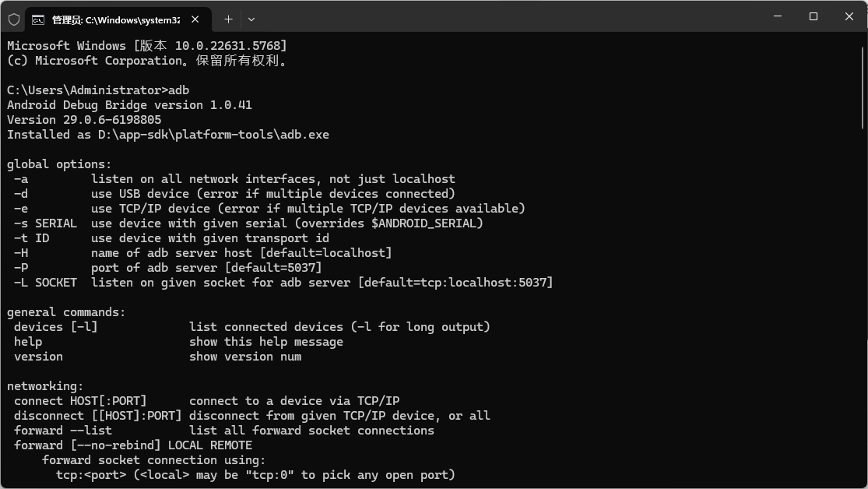The width and height of the screenshot is (868, 489).
Task: Close the terminal window
Action: click(x=849, y=16)
